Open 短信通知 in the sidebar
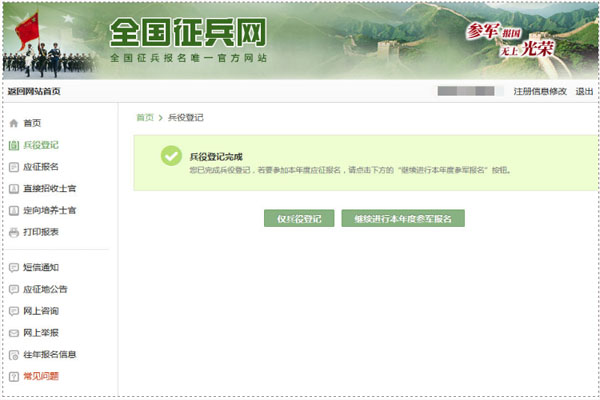 tap(41, 268)
